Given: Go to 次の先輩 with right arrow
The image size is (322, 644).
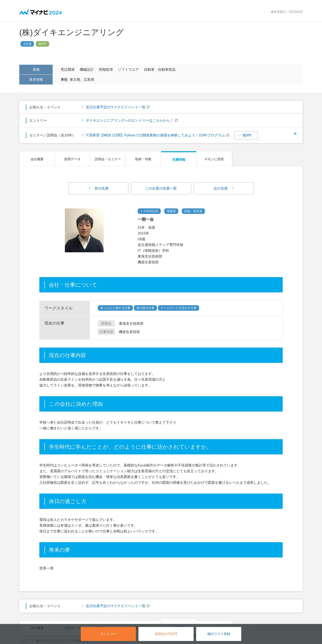Looking at the screenshot, I should [224, 188].
